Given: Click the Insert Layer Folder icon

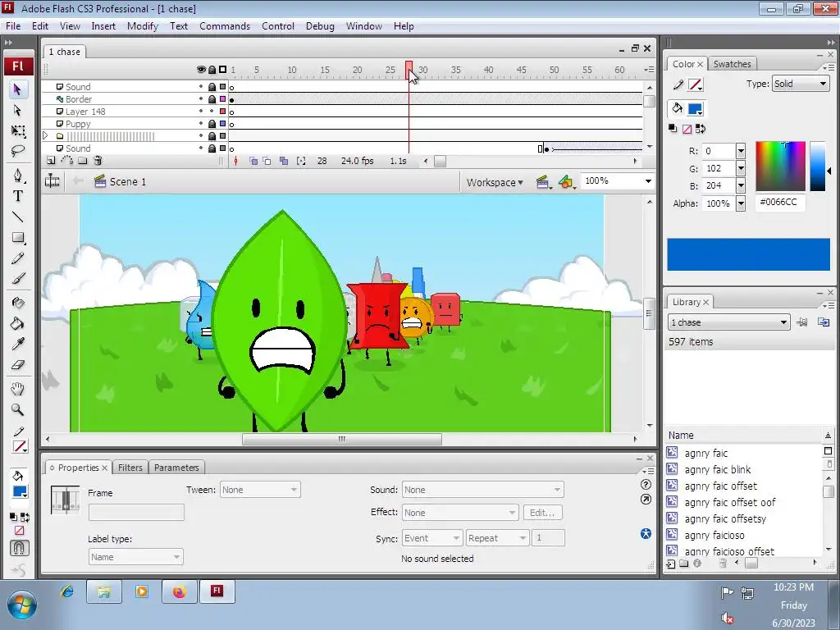Looking at the screenshot, I should [x=83, y=160].
